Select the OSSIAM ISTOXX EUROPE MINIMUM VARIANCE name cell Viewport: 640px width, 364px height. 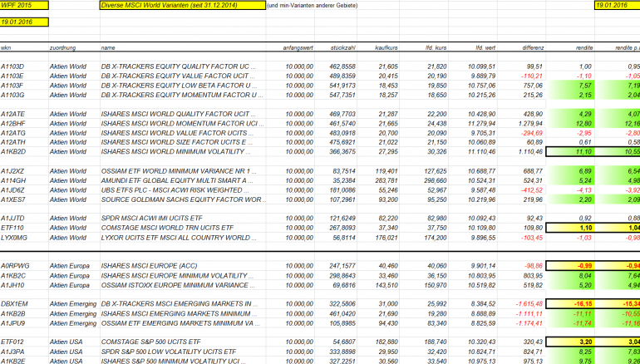click(183, 285)
